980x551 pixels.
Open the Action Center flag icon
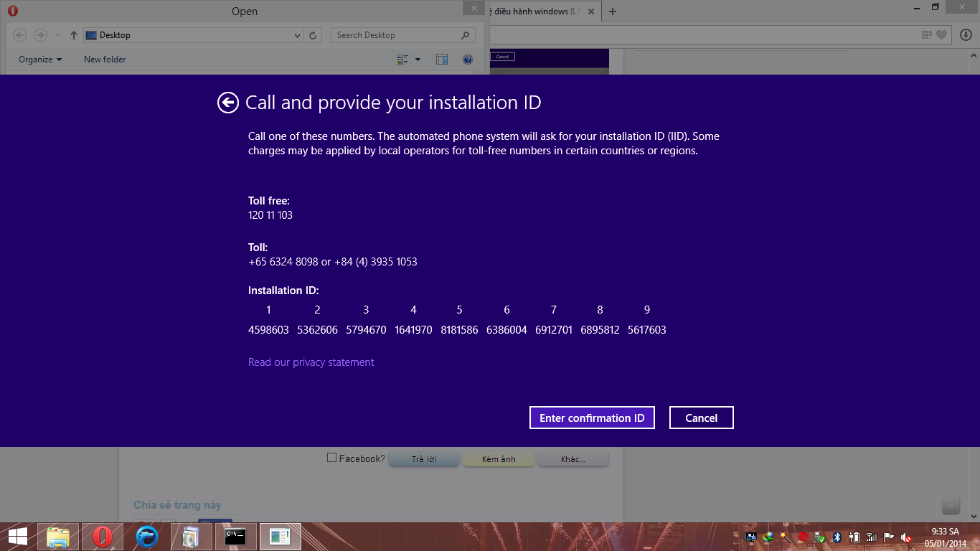[888, 537]
